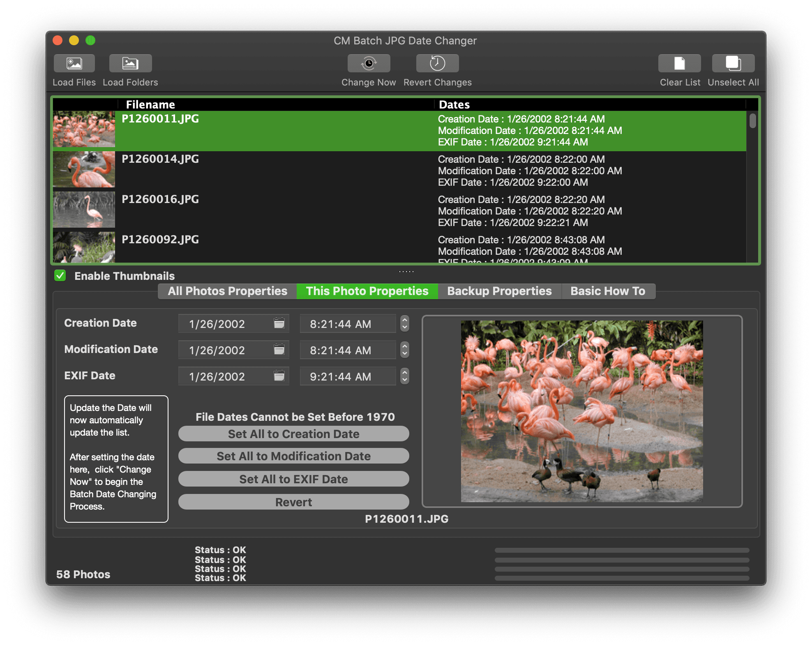Click the dotted split-pane divider handle
This screenshot has height=646, width=812.
[406, 271]
